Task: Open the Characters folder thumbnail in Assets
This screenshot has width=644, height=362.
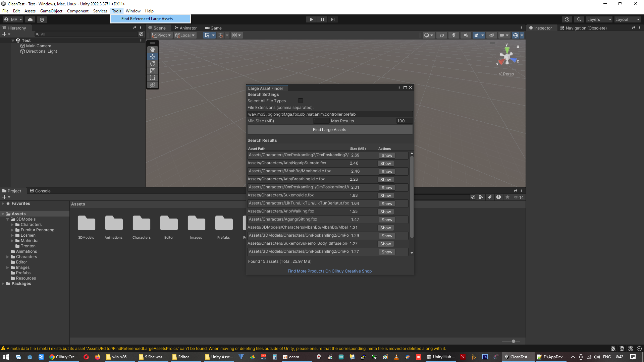Action: pos(141,227)
